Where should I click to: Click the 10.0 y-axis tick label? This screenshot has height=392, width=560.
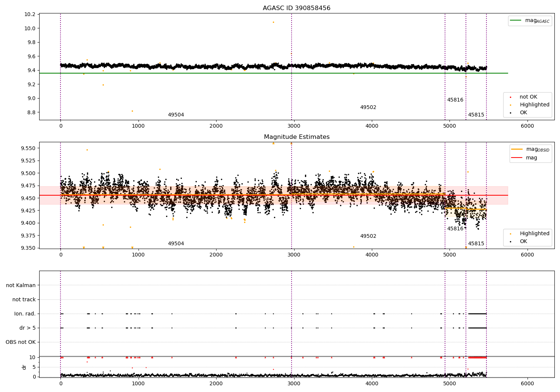(30, 28)
